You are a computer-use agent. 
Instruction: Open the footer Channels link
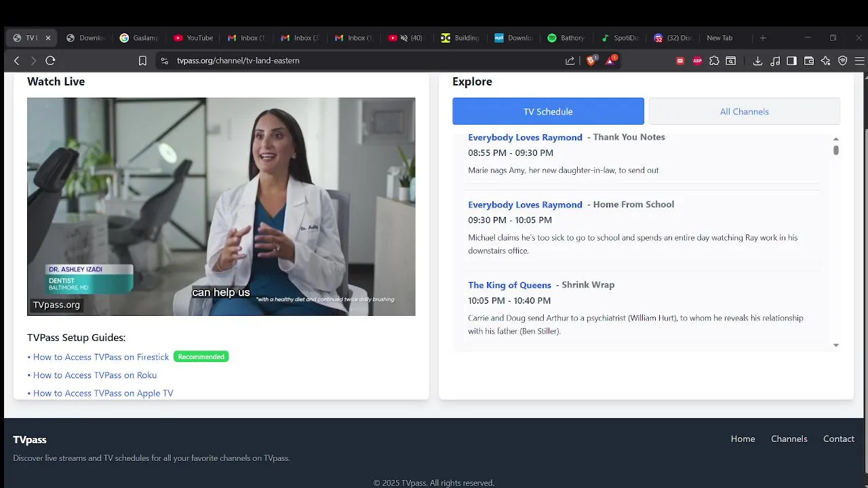[789, 439]
